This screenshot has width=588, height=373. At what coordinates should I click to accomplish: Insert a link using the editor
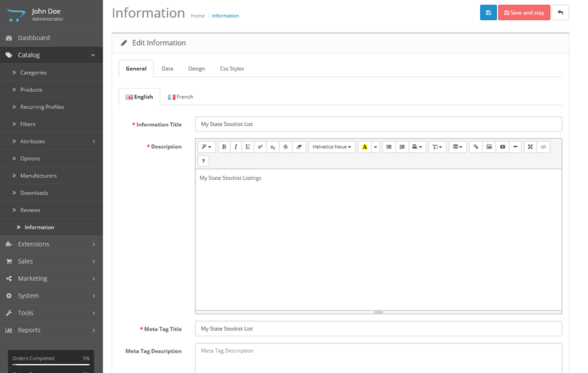[x=476, y=147]
